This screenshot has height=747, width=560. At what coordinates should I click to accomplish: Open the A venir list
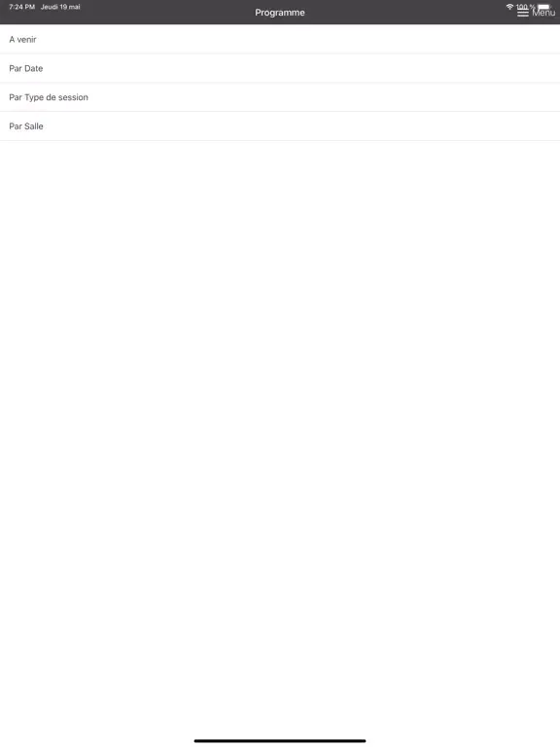[280, 39]
